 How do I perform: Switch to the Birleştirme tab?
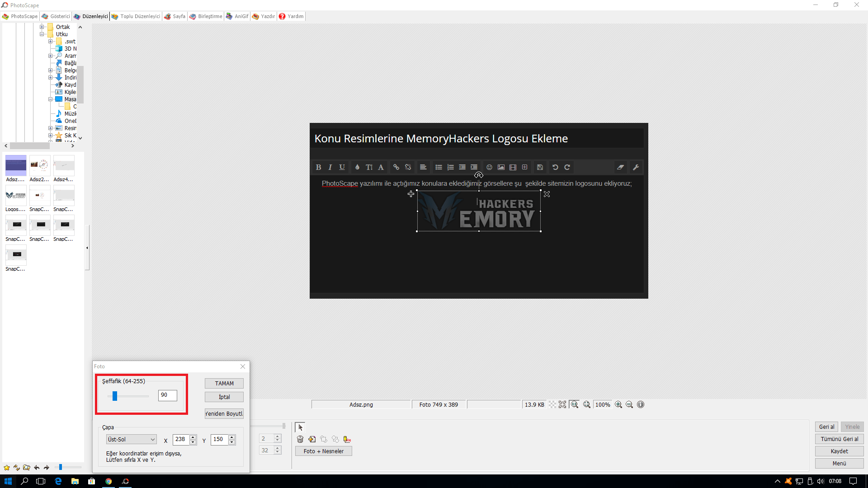(206, 16)
